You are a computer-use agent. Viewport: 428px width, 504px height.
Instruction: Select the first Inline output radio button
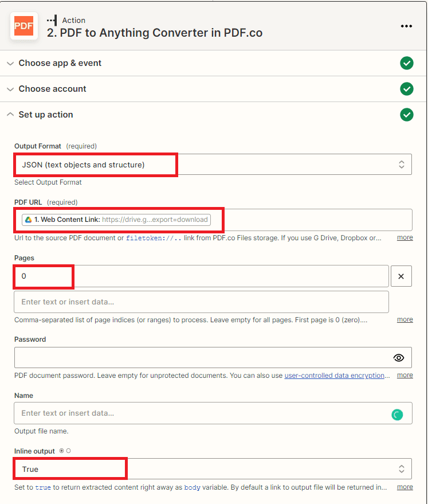tap(61, 451)
